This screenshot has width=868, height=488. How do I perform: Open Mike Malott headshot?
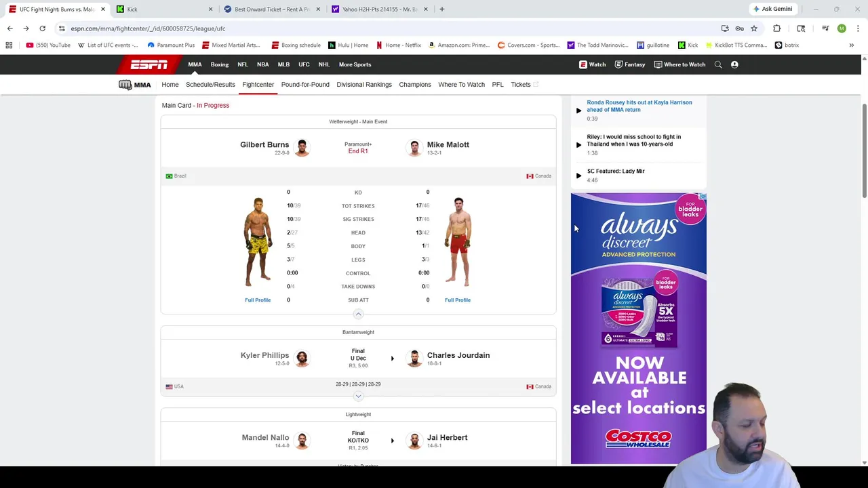(414, 147)
